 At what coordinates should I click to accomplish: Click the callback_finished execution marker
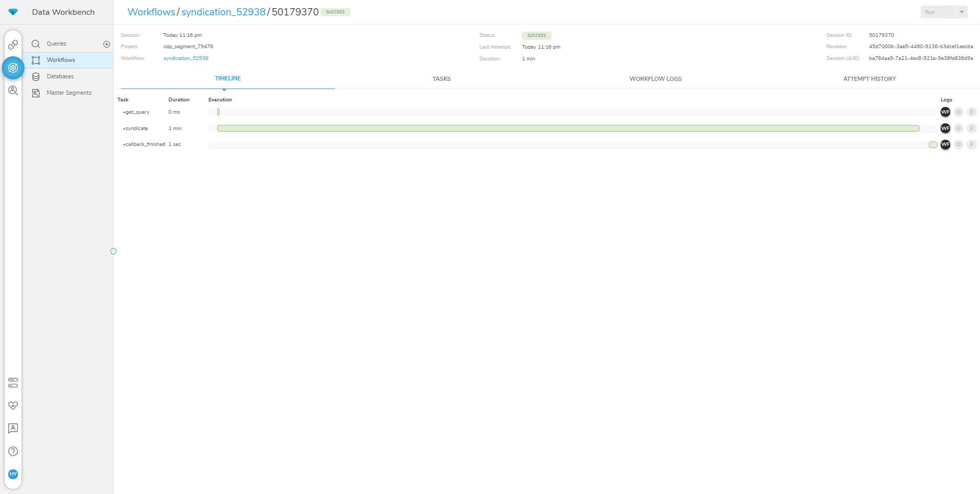[x=933, y=145]
